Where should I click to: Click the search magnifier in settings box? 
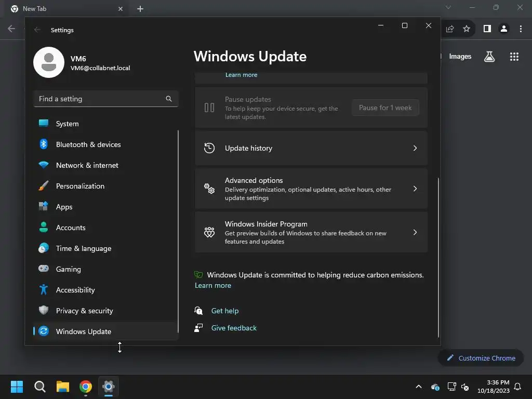click(169, 99)
